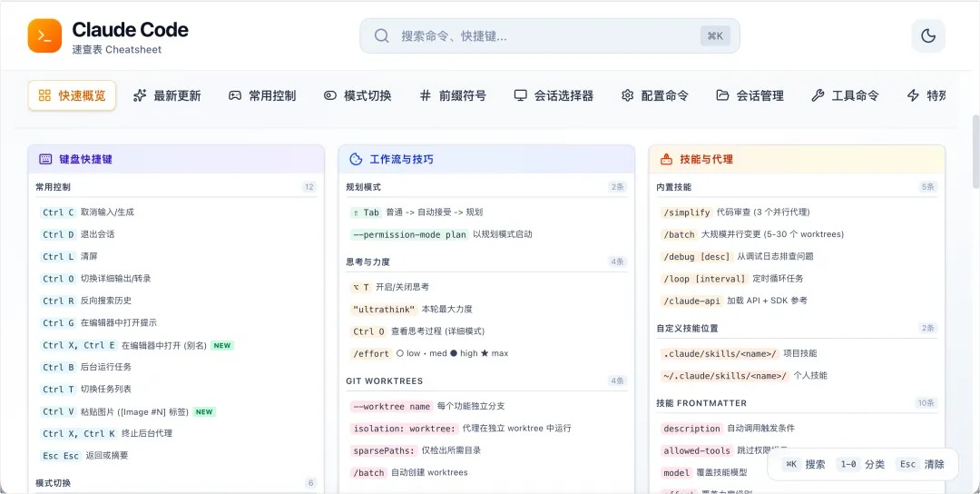Open the 模式切换 tab
This screenshot has width=980, height=494.
pyautogui.click(x=357, y=95)
